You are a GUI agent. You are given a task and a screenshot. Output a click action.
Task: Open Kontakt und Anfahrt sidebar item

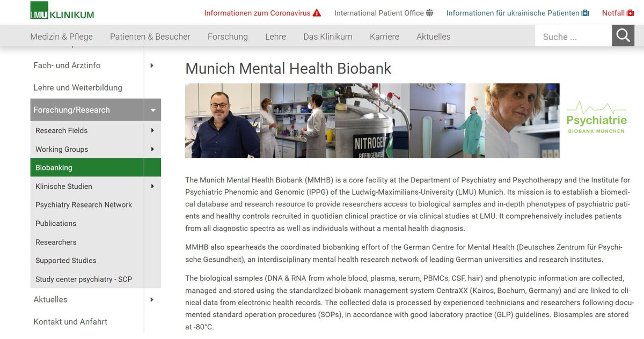[x=70, y=322]
